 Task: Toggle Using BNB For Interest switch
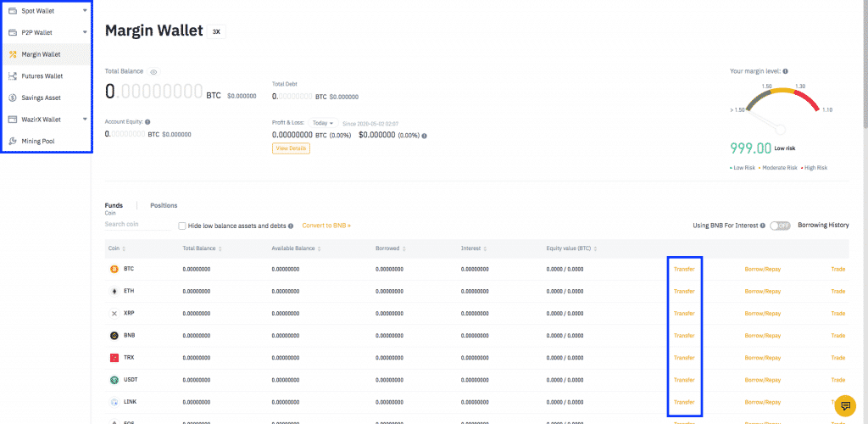pos(780,226)
